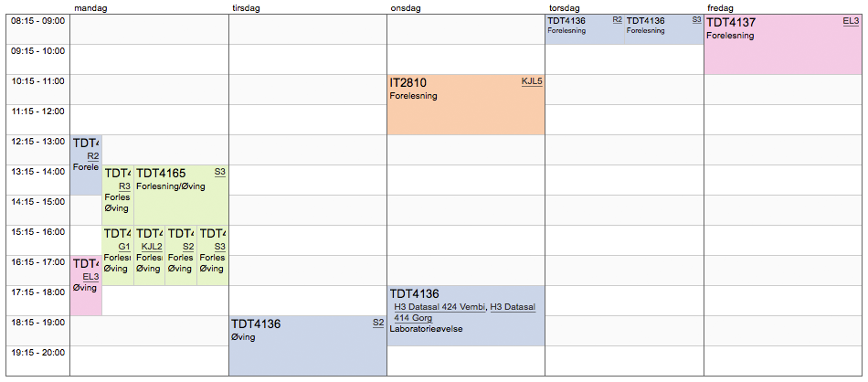Image resolution: width=868 pixels, height=382 pixels.
Task: Click the R3 room link on Monday
Action: [x=124, y=186]
